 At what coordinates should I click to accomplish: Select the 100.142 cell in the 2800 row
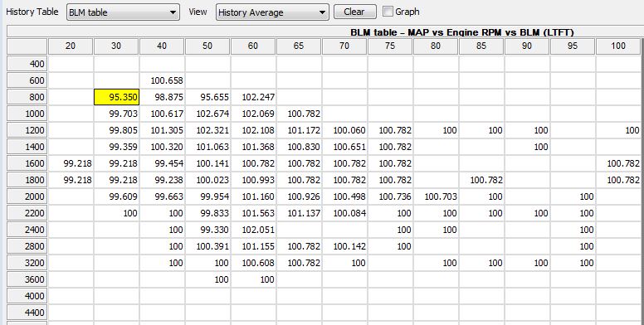(344, 246)
